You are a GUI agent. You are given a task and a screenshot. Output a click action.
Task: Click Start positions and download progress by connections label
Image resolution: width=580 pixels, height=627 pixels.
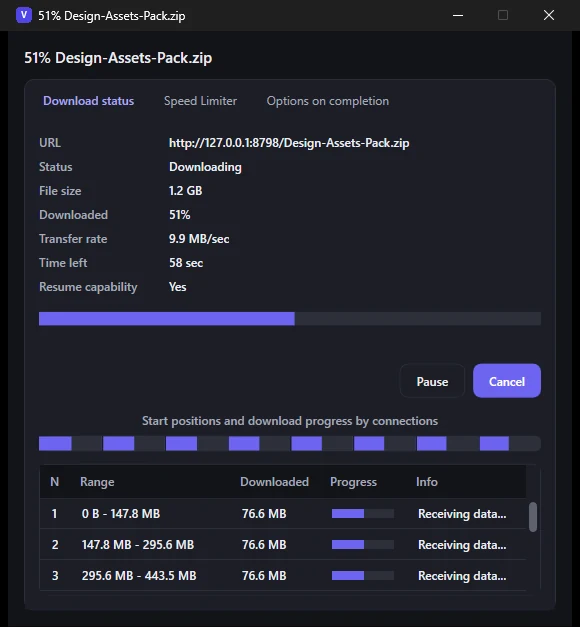pos(290,421)
